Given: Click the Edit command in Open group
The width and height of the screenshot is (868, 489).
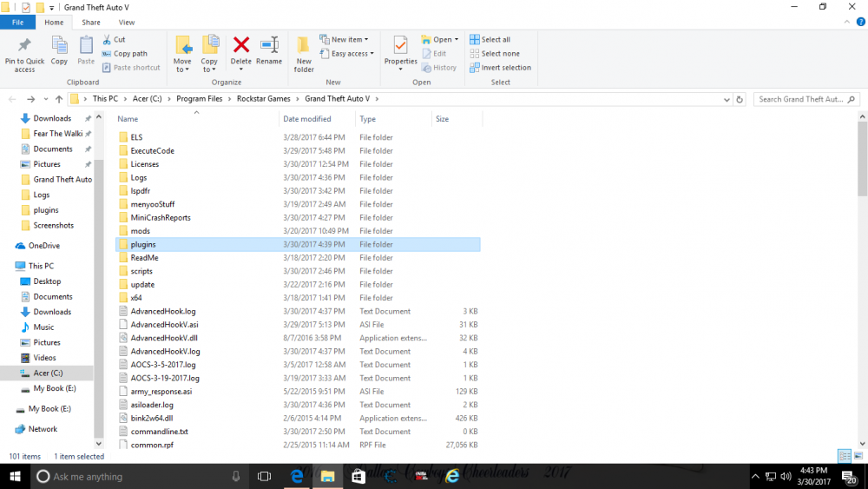Looking at the screenshot, I should (434, 54).
